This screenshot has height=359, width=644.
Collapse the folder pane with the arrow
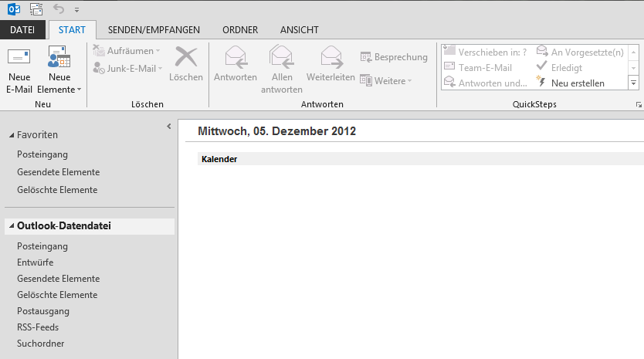coord(169,127)
